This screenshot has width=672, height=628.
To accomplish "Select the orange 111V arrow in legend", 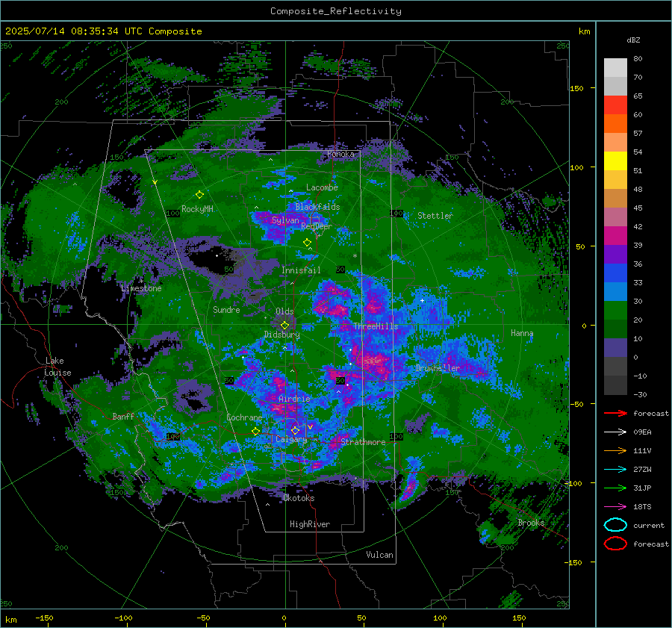I will click(x=615, y=450).
